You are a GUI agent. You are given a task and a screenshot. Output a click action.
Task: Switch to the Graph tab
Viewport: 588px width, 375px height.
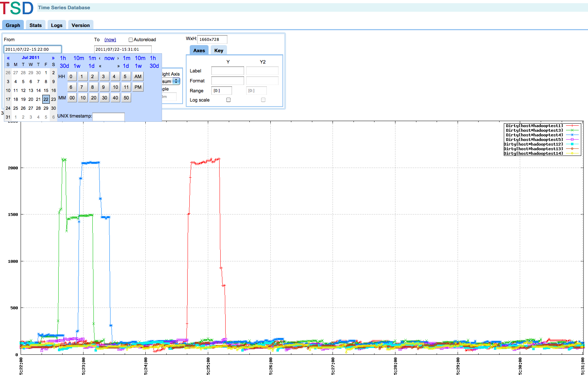pyautogui.click(x=13, y=25)
